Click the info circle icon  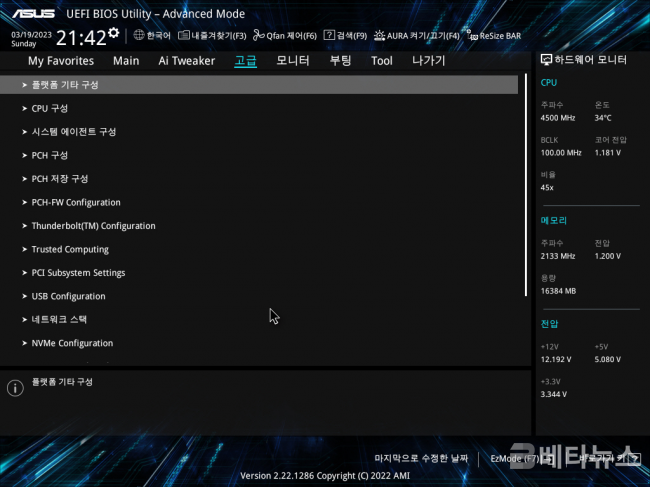pyautogui.click(x=15, y=388)
